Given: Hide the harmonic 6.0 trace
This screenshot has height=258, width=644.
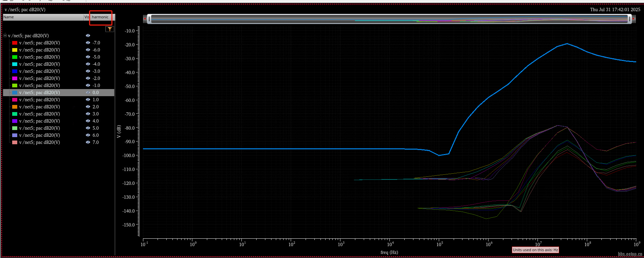Looking at the screenshot, I should [88, 135].
